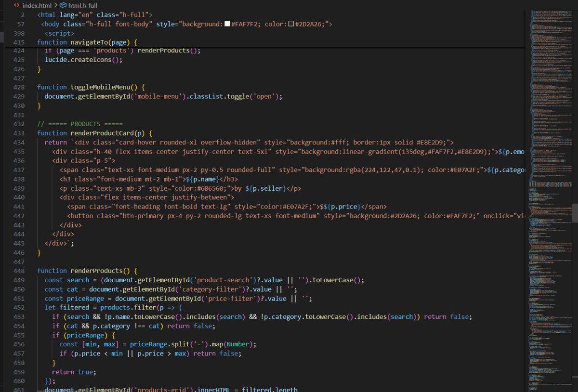Click 'p.category !== cat' condition line 454
This screenshot has width=578, height=392.
pyautogui.click(x=126, y=326)
